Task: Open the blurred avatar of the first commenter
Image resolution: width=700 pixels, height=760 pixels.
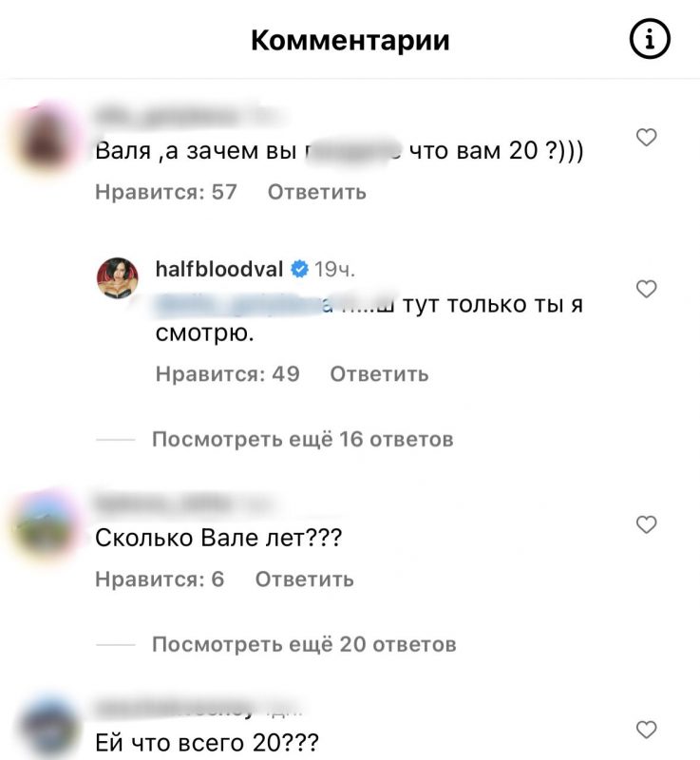Action: coord(45,138)
